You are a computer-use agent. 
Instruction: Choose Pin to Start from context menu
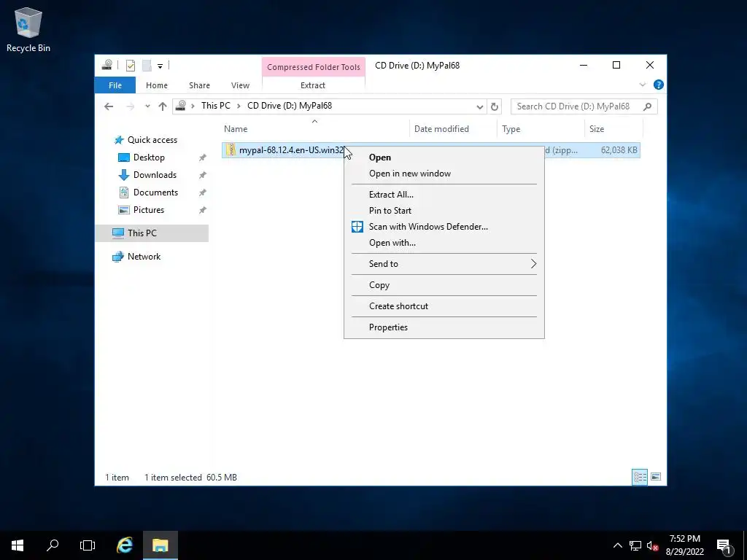pyautogui.click(x=444, y=211)
